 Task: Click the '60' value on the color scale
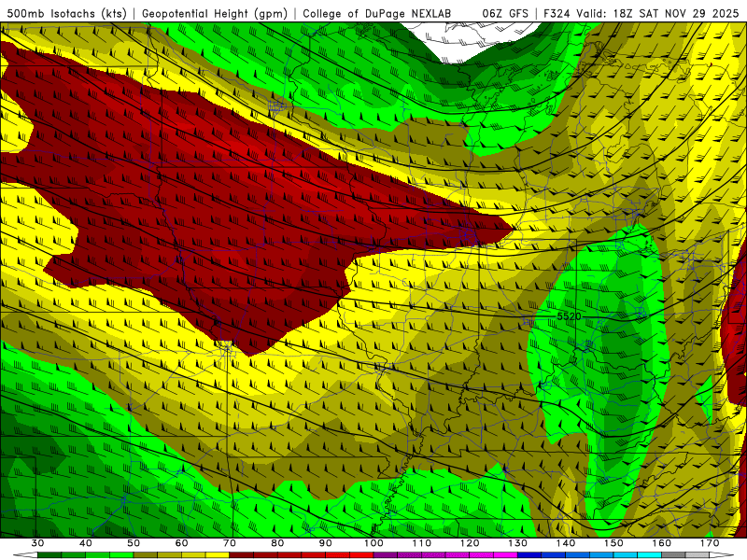[x=181, y=543]
